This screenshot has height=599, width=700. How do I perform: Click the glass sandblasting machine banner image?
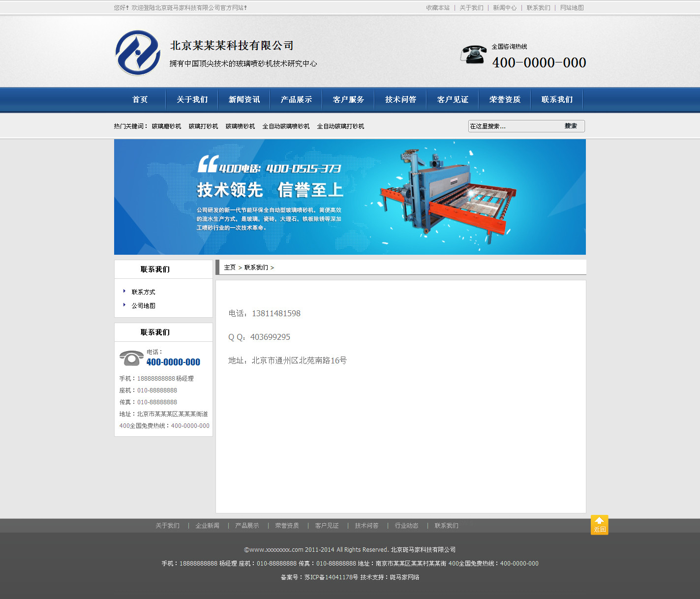point(350,197)
